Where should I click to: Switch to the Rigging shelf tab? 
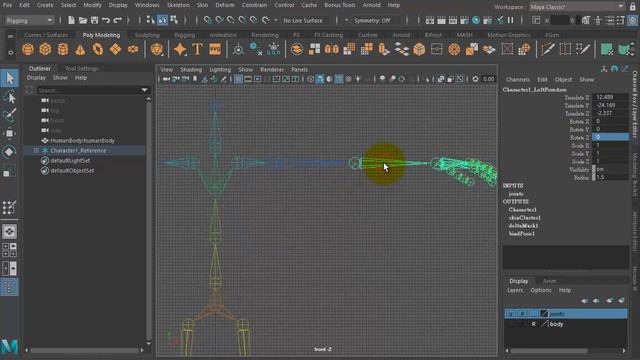pyautogui.click(x=184, y=35)
